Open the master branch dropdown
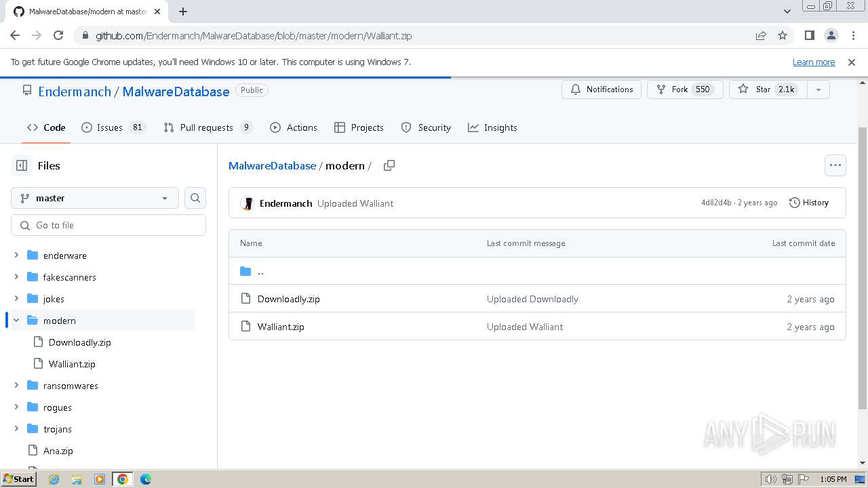Screen dimensions: 868x488 (x=95, y=198)
